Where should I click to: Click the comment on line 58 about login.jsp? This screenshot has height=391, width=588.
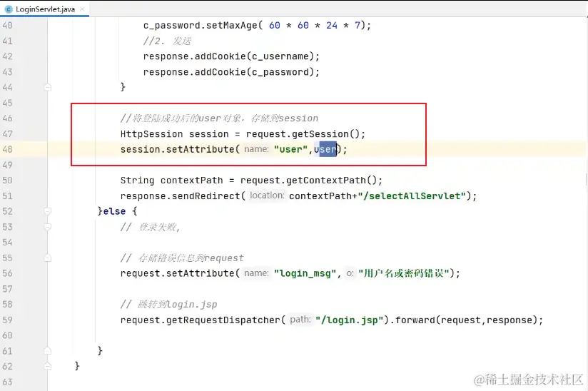coord(168,305)
